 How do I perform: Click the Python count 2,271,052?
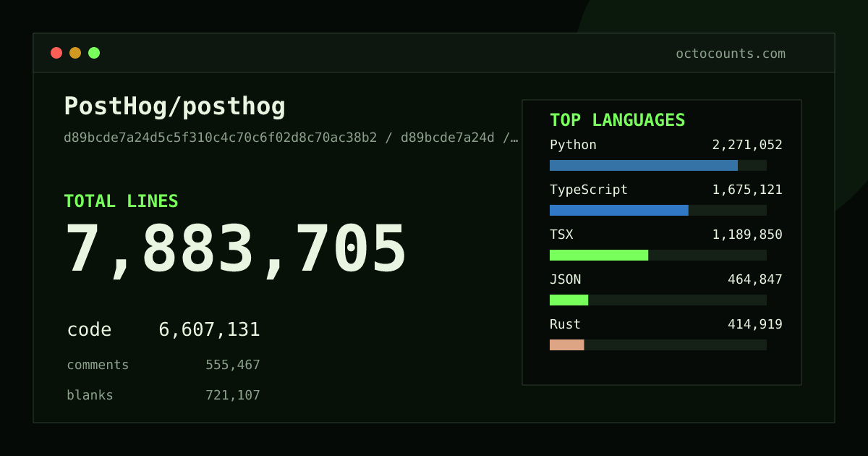(747, 145)
